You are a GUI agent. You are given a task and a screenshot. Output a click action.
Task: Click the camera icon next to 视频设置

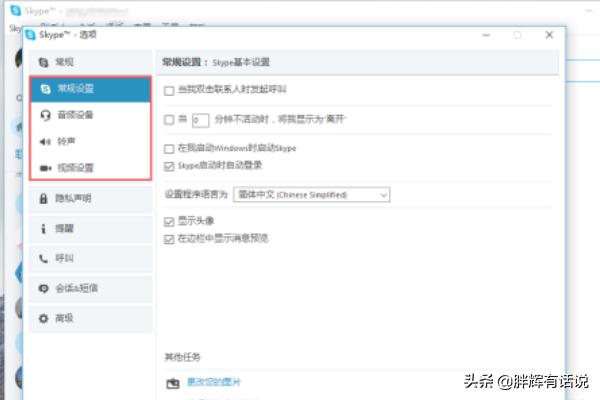(46, 168)
